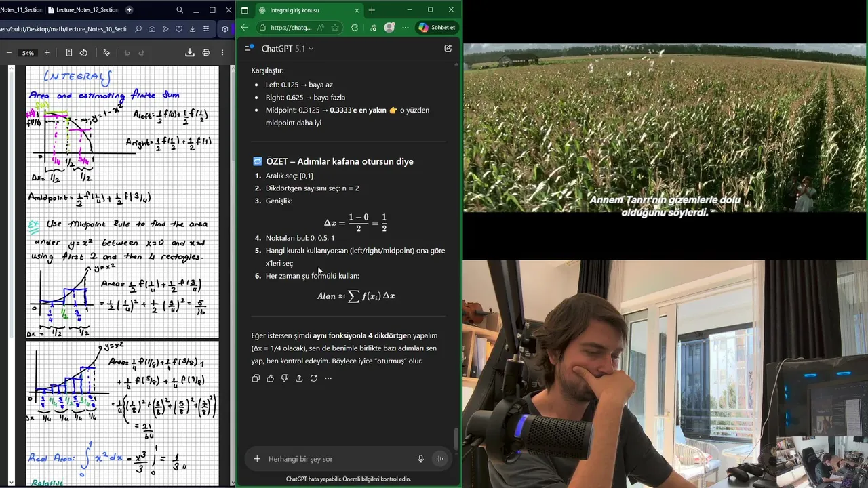Open the browser settings and more menu
This screenshot has height=488, width=868.
click(406, 28)
